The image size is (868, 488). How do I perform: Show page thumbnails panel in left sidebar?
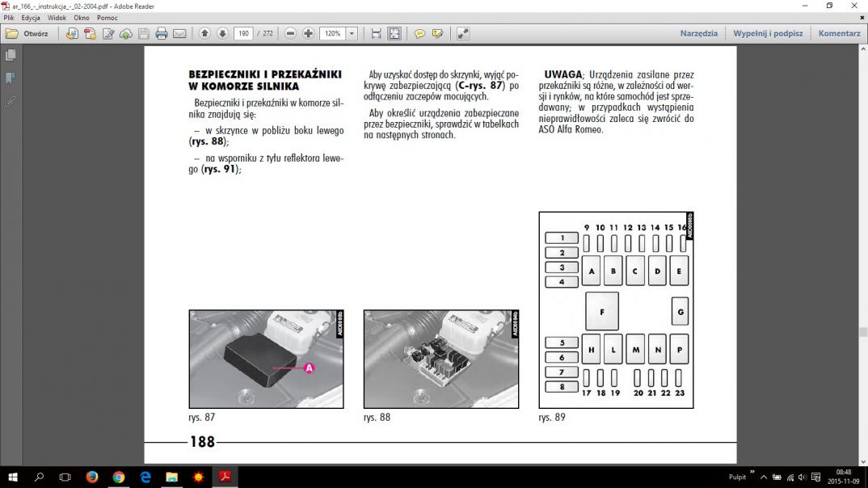click(x=11, y=55)
